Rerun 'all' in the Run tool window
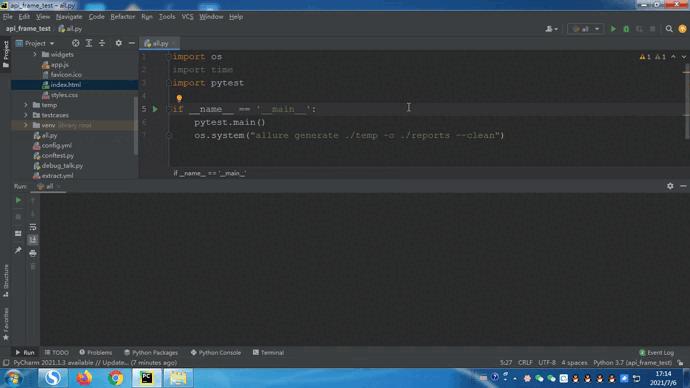 (x=18, y=200)
